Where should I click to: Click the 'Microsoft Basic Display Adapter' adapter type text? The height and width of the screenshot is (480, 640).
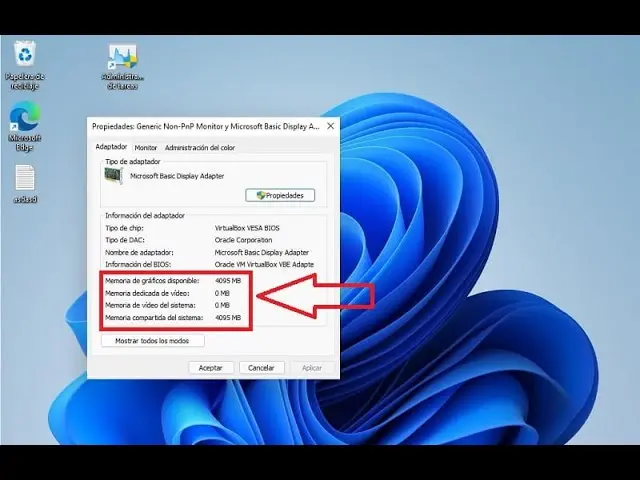(x=177, y=176)
